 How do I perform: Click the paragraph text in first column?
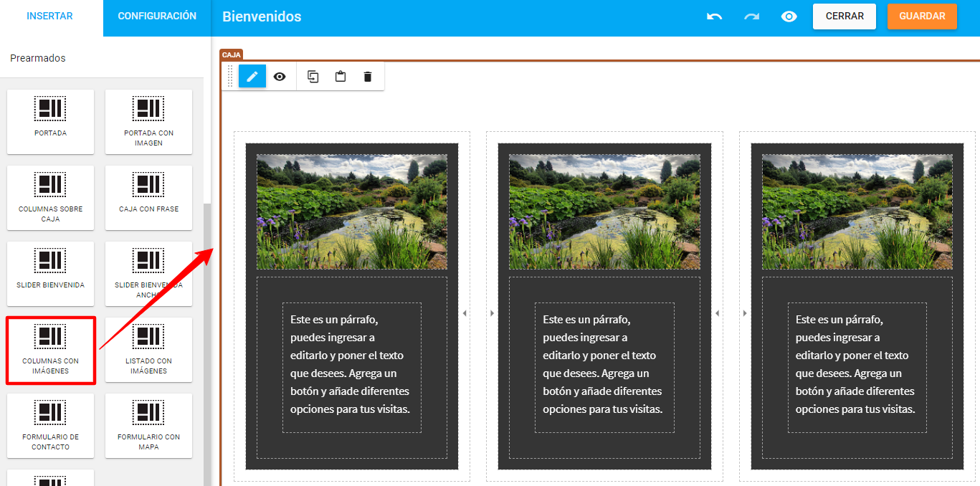tap(351, 364)
